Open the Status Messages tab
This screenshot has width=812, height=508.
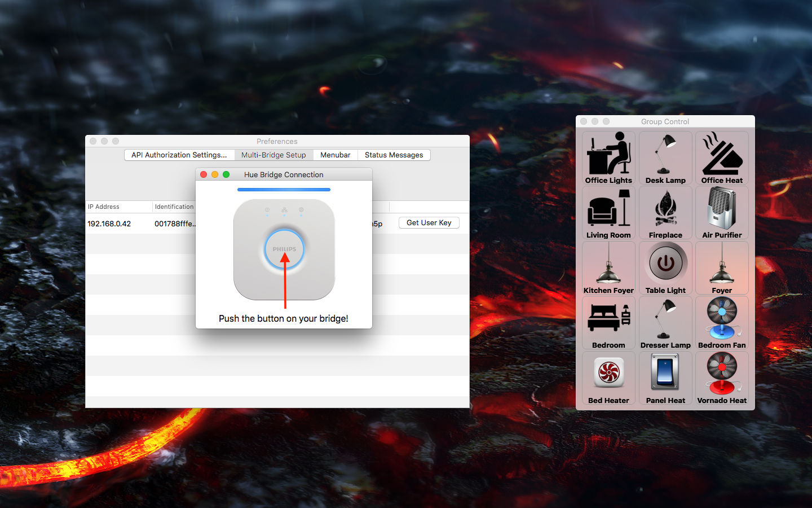click(x=394, y=155)
